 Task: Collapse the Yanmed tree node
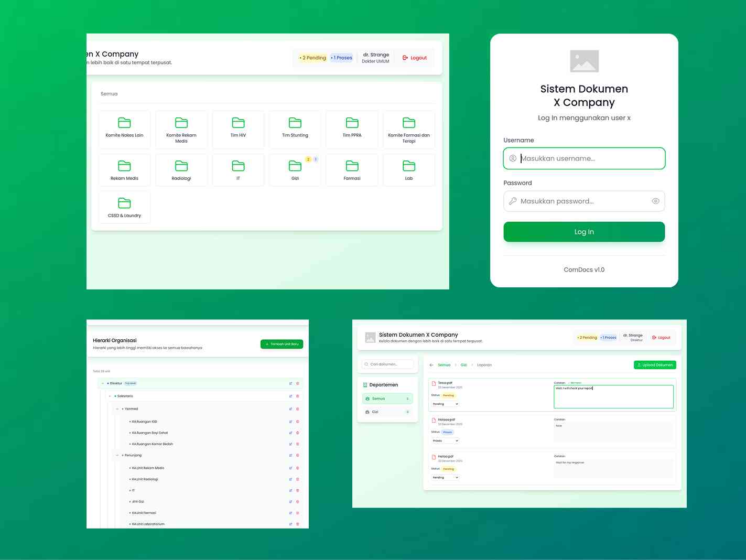[x=117, y=409]
